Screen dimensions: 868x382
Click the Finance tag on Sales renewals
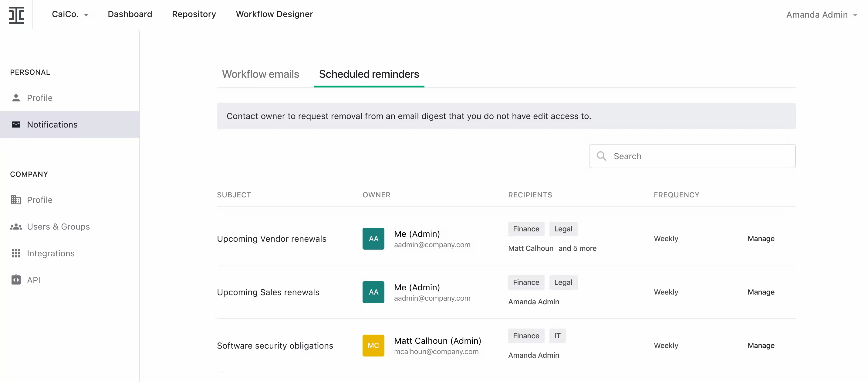pyautogui.click(x=526, y=282)
